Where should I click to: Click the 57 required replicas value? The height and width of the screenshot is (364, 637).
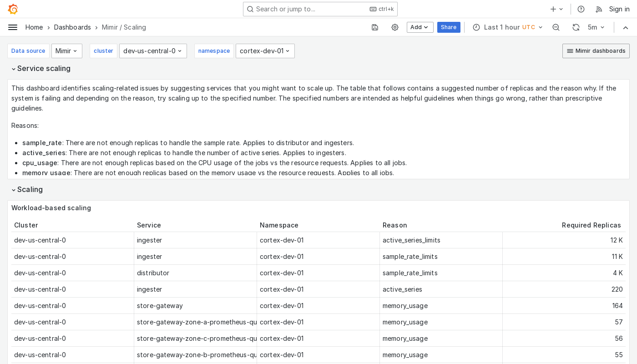619,322
